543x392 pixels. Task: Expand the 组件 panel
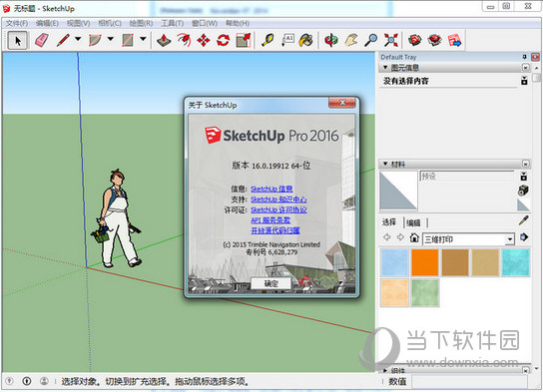click(x=385, y=370)
